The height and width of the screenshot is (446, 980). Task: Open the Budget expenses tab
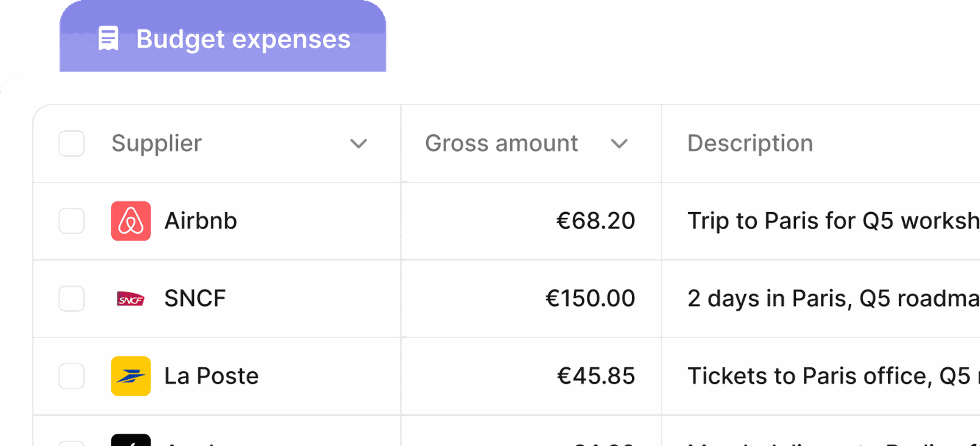pos(223,36)
